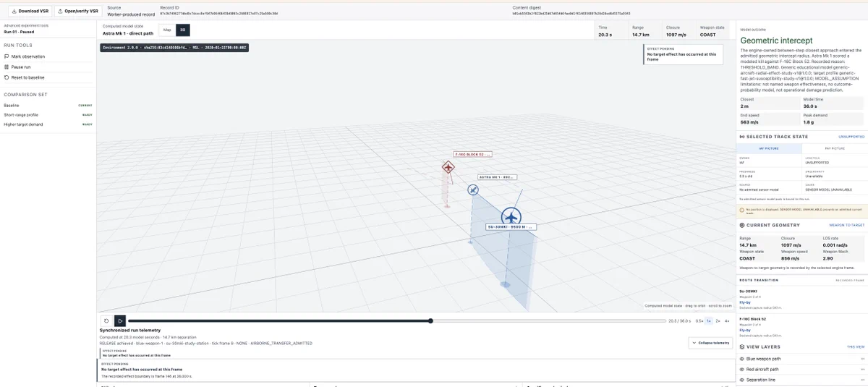
Task: Click the Open/verify VSR button
Action: click(x=77, y=11)
